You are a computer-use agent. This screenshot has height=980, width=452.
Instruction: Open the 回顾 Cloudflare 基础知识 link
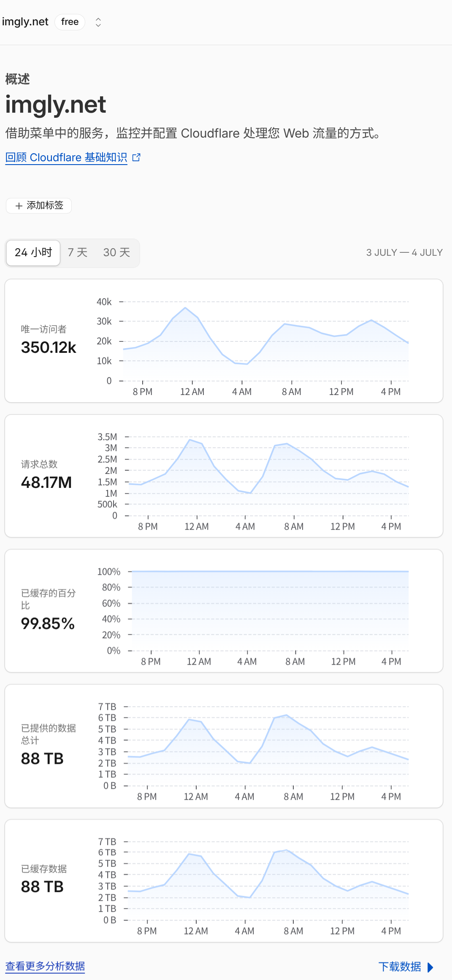pyautogui.click(x=66, y=157)
